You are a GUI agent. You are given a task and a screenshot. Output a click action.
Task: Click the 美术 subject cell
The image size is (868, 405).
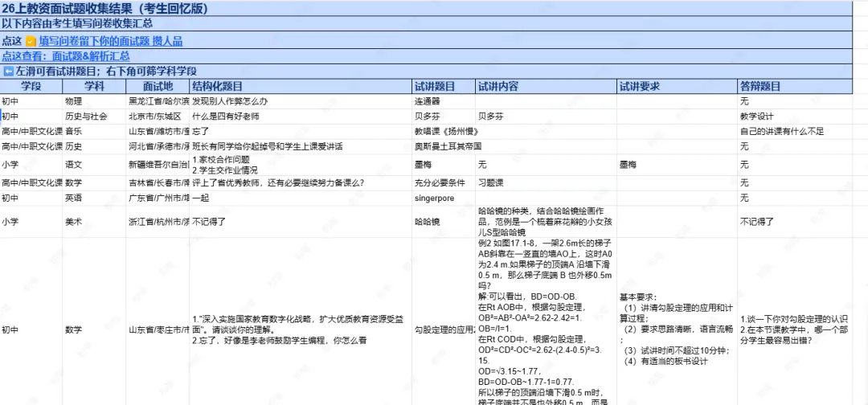[95, 221]
